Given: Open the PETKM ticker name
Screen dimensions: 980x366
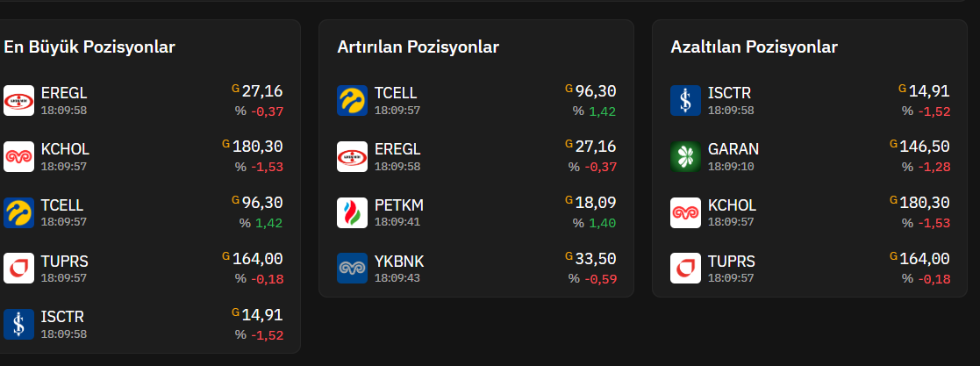Looking at the screenshot, I should click(398, 205).
